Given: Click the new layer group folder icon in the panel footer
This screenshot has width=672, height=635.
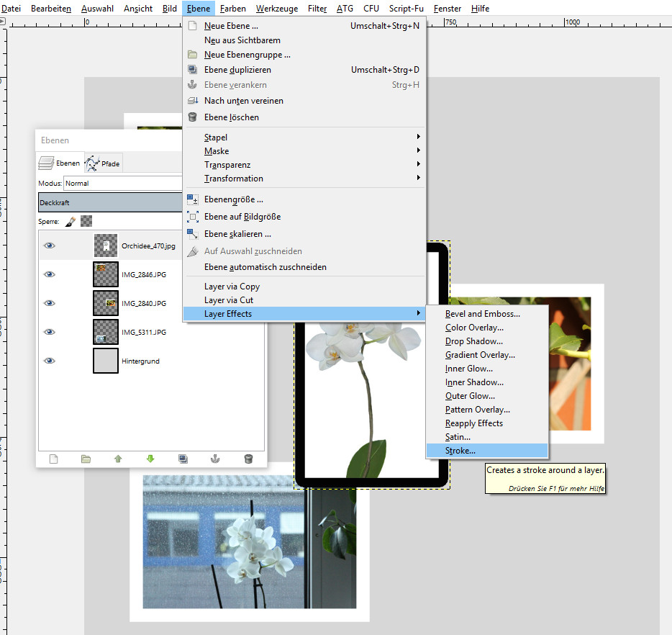Looking at the screenshot, I should [86, 459].
